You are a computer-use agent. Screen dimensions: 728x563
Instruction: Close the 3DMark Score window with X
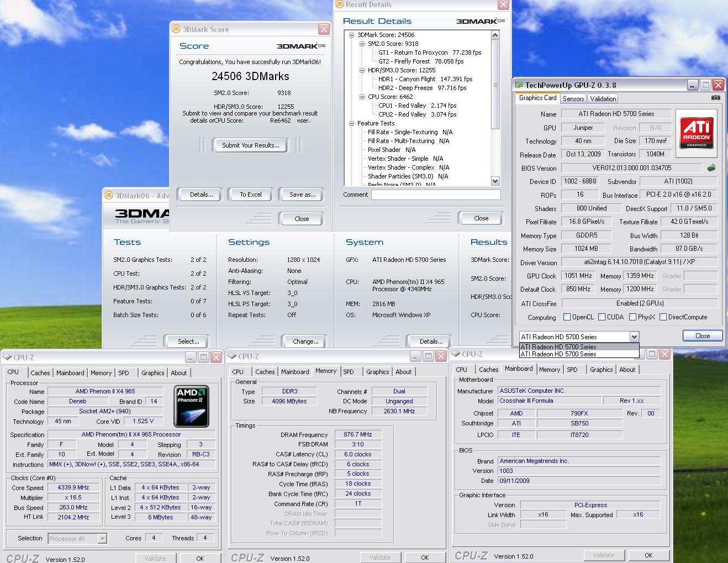[x=324, y=29]
